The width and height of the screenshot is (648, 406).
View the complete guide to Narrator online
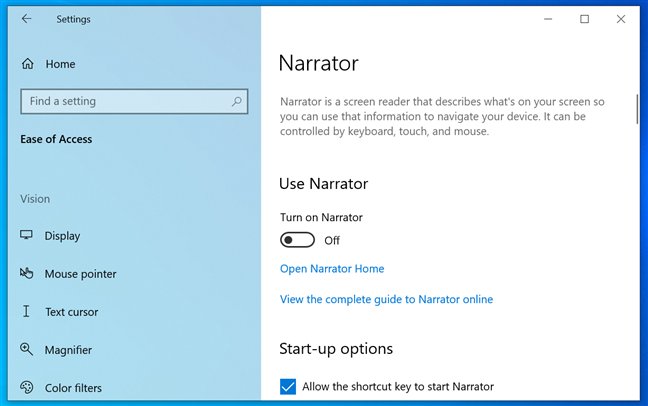pyautogui.click(x=386, y=299)
